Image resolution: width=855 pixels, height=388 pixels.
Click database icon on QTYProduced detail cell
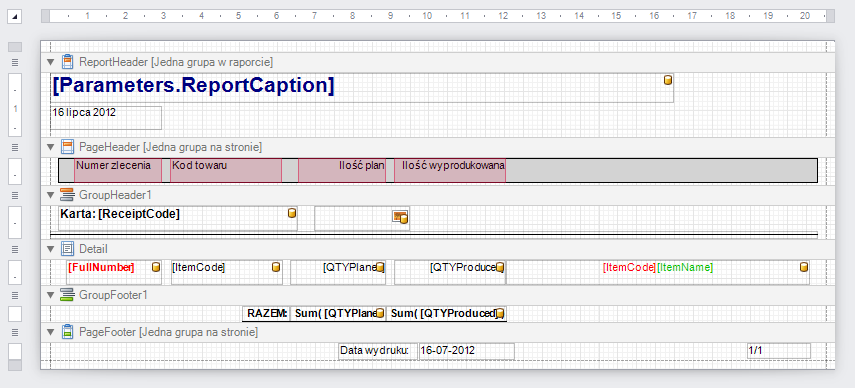click(x=499, y=267)
